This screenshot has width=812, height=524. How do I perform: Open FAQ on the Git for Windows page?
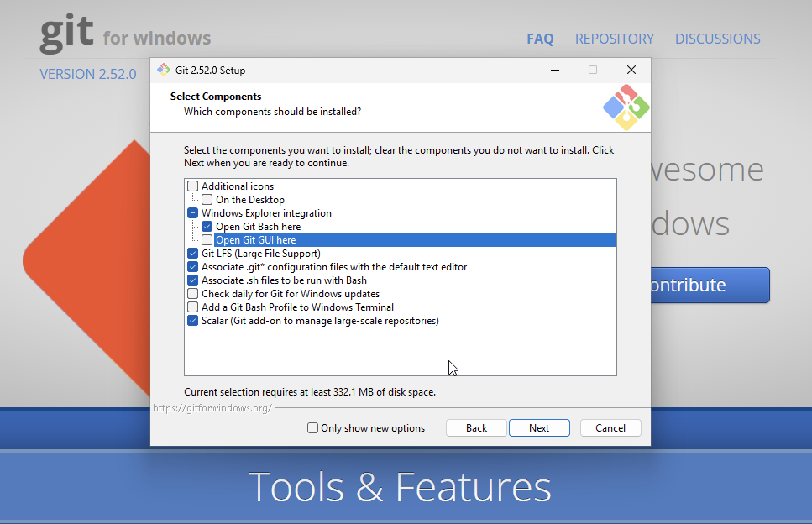click(540, 39)
